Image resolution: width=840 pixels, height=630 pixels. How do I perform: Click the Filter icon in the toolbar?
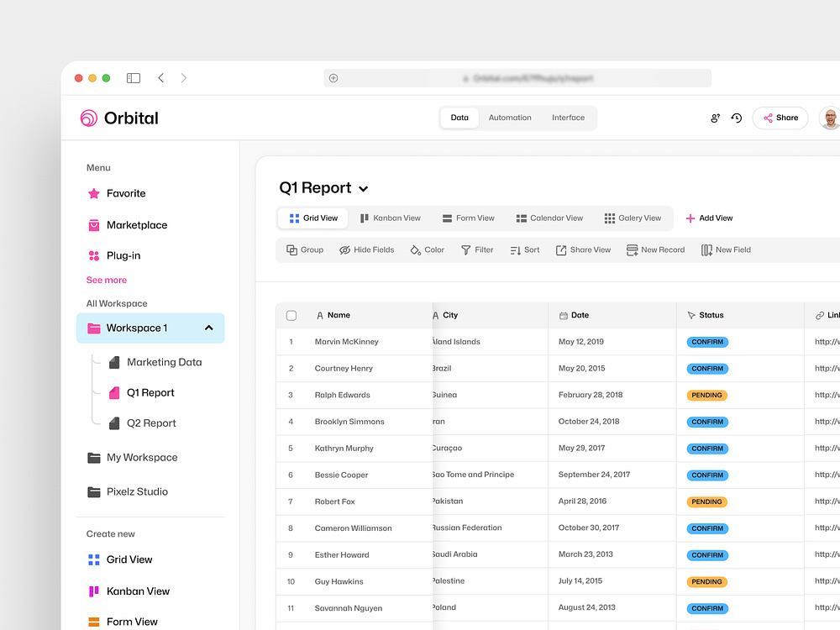point(465,249)
